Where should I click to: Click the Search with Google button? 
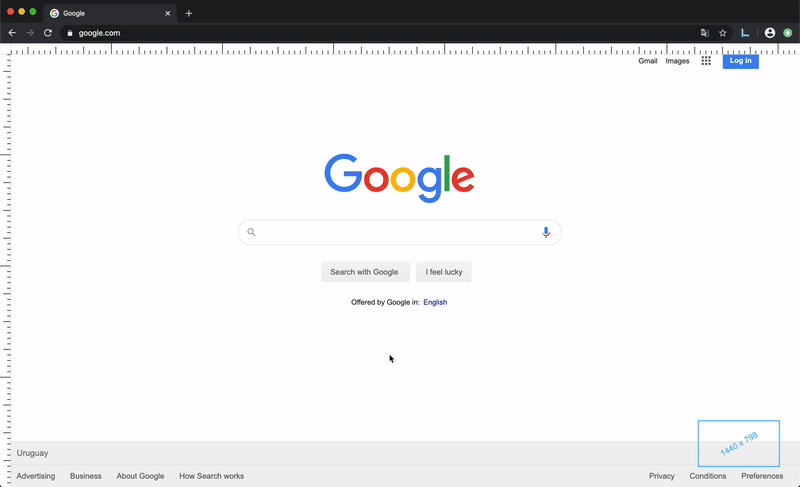(365, 272)
